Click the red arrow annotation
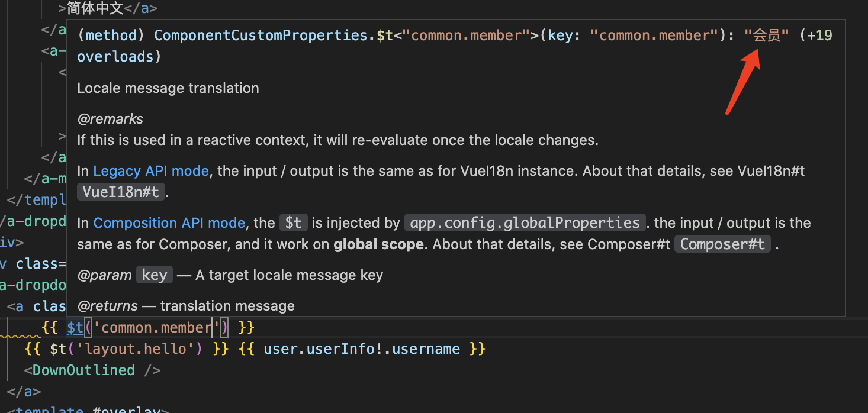This screenshot has height=413, width=868. click(x=743, y=81)
